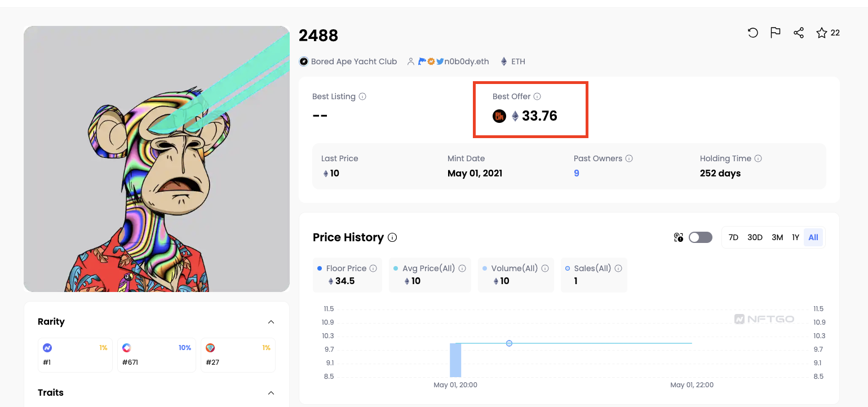Screen dimensions: 868x407
Task: Collapse the Traits section chevron
Action: [x=271, y=393]
